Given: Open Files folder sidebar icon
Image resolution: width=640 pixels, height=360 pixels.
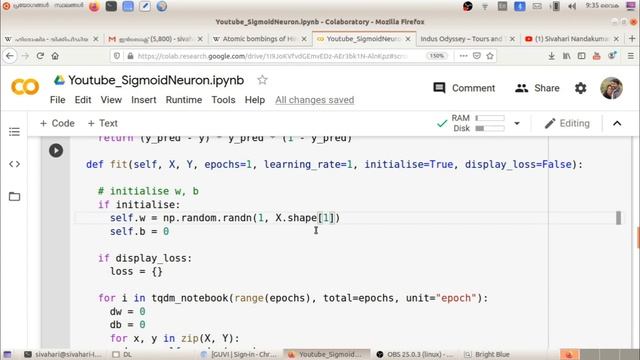Looking at the screenshot, I should pyautogui.click(x=14, y=196).
